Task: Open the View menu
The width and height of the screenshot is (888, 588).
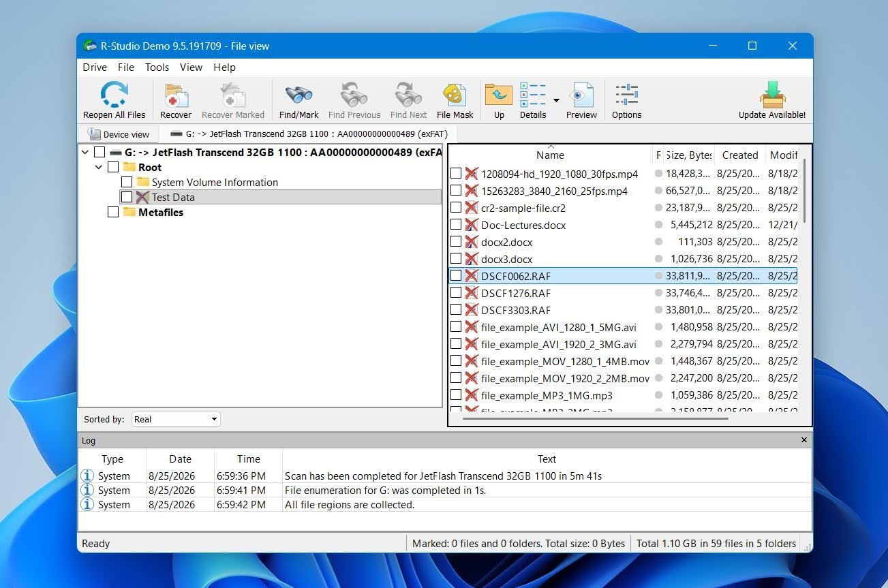Action: click(191, 67)
